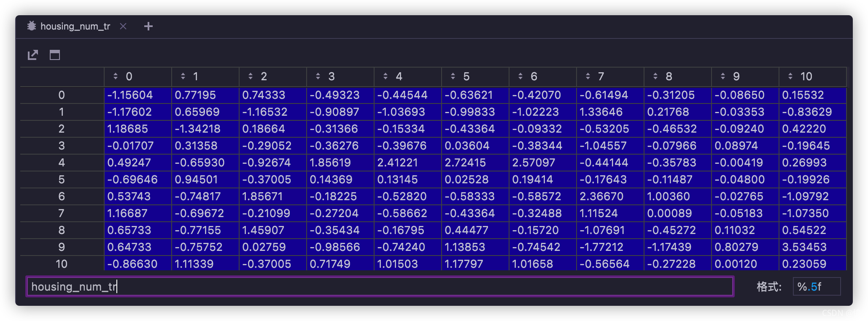Viewport: 868px width, 321px height.
Task: Add a new viewer tab
Action: pos(148,26)
